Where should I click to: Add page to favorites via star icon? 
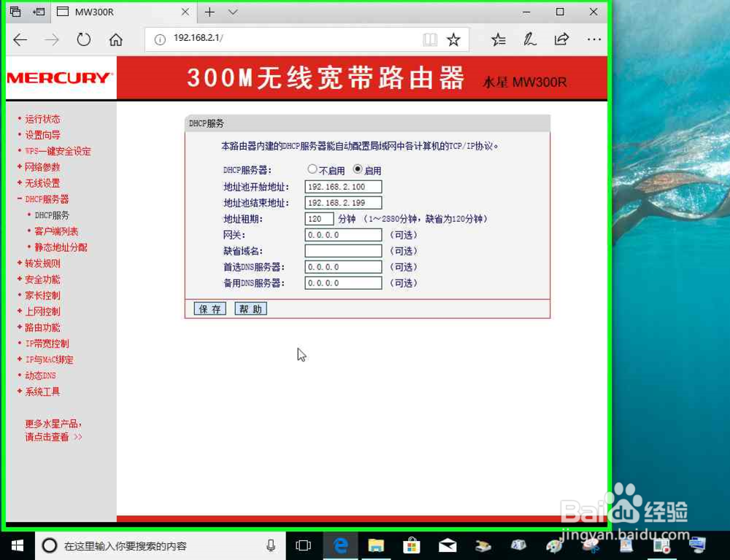click(452, 40)
